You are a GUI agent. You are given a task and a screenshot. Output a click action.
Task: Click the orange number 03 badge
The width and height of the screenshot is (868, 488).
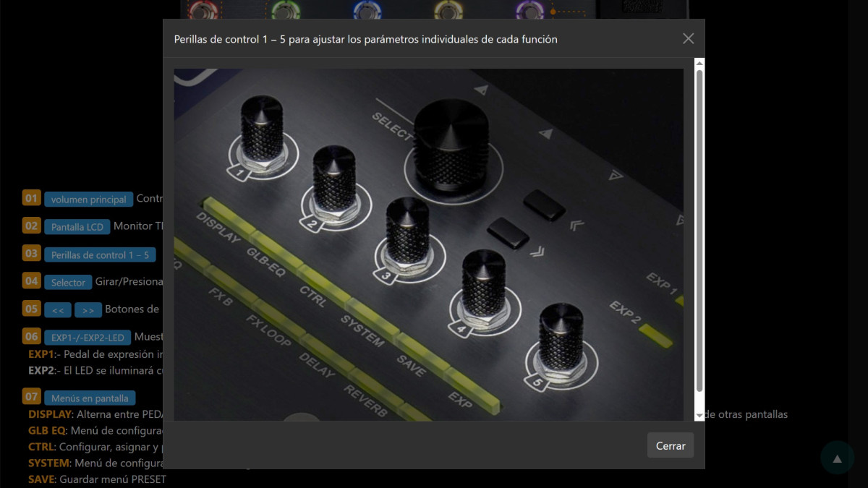[32, 254]
